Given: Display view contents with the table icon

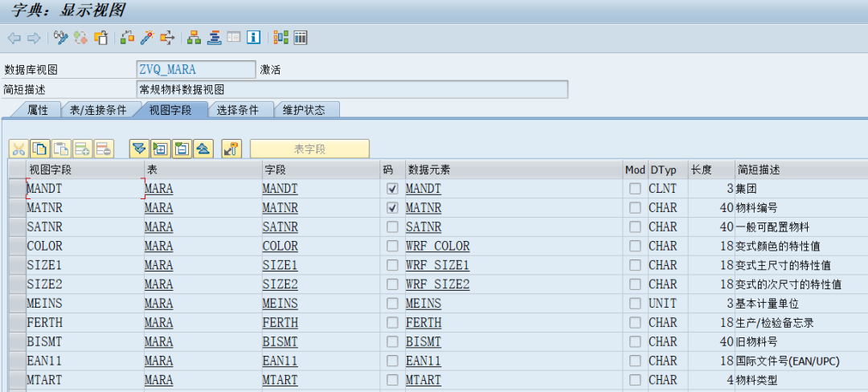Looking at the screenshot, I should 301,38.
